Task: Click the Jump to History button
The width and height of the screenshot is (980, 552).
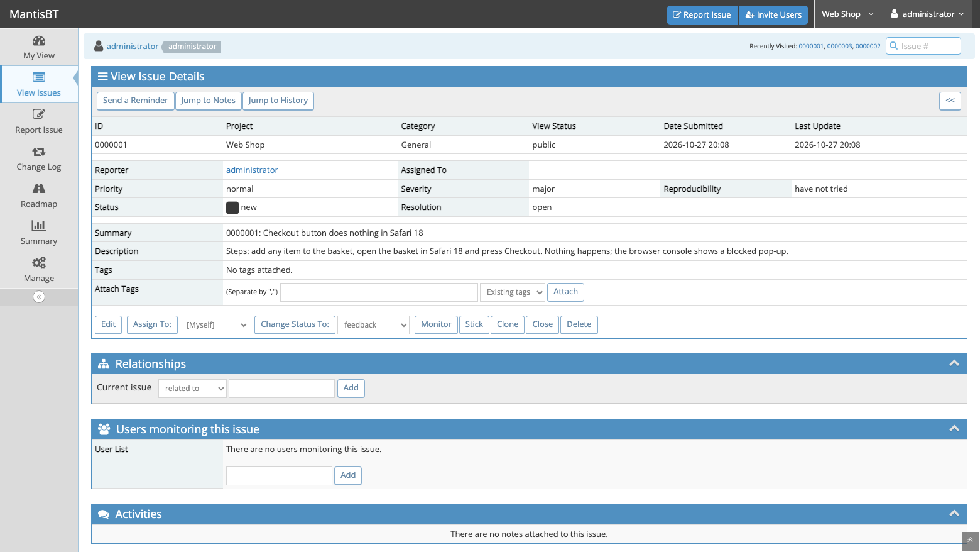Action: [x=278, y=101]
